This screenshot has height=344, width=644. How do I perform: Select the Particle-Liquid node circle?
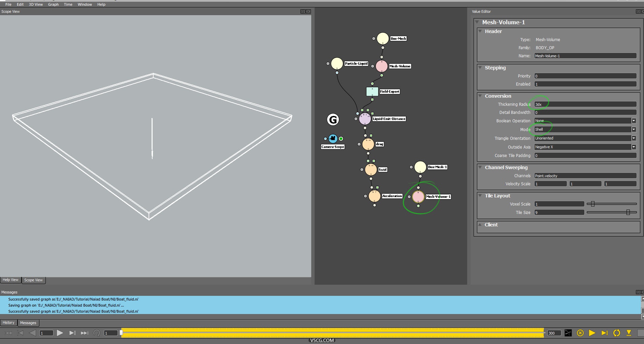[x=337, y=63]
